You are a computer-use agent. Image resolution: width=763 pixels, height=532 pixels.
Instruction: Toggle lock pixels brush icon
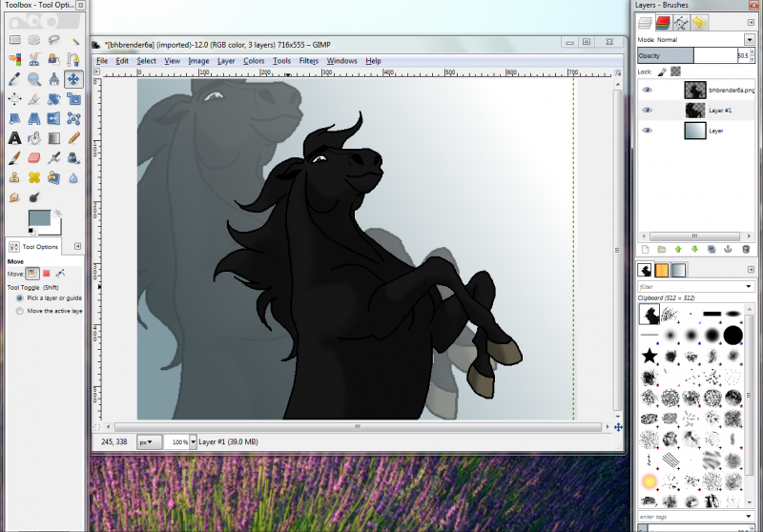tap(662, 72)
